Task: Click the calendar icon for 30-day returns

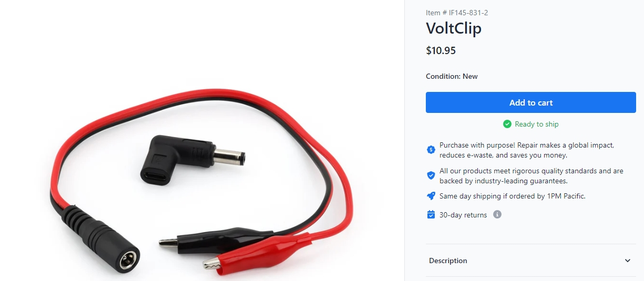Action: point(431,215)
